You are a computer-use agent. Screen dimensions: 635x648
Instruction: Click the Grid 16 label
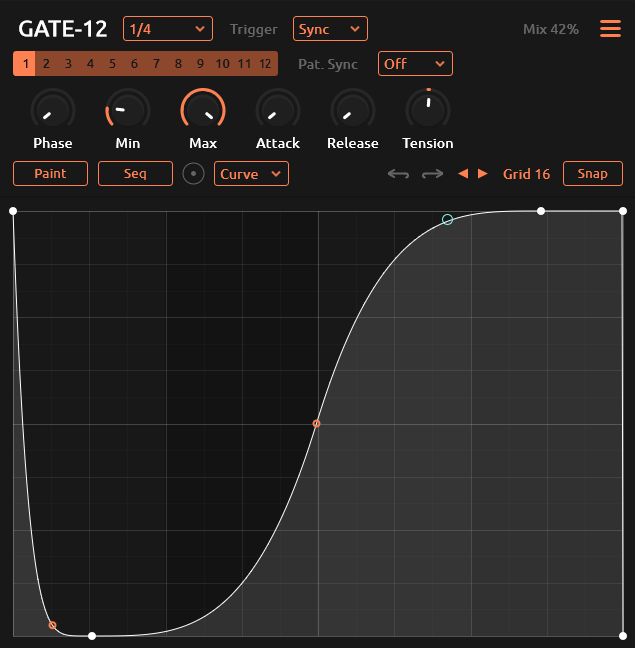526,174
